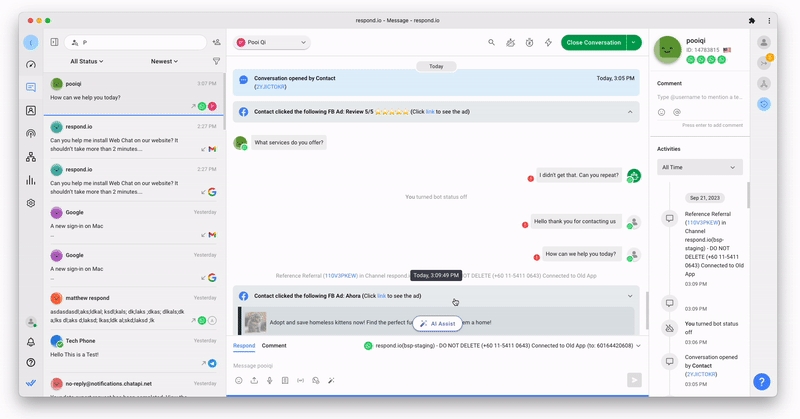Open the blue help question mark button

click(x=761, y=381)
